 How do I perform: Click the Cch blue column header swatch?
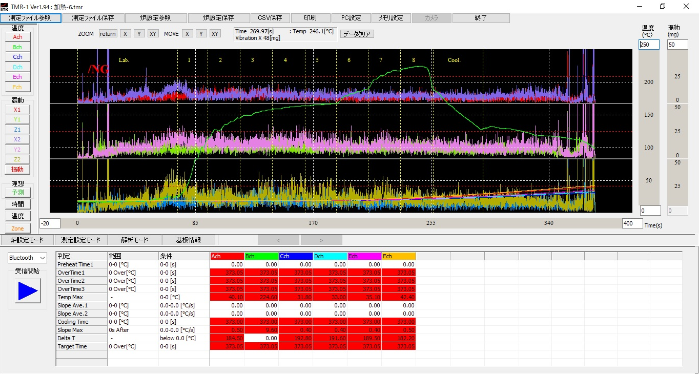[296, 256]
